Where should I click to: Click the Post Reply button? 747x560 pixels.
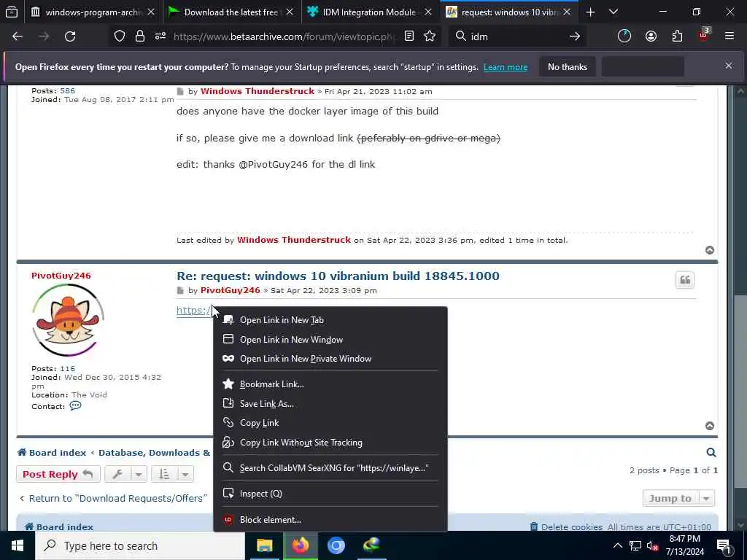point(58,474)
